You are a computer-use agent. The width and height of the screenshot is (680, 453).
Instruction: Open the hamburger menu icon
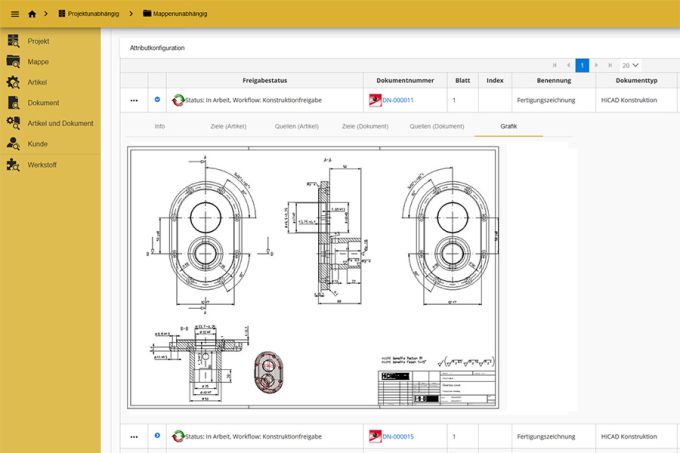pyautogui.click(x=14, y=13)
